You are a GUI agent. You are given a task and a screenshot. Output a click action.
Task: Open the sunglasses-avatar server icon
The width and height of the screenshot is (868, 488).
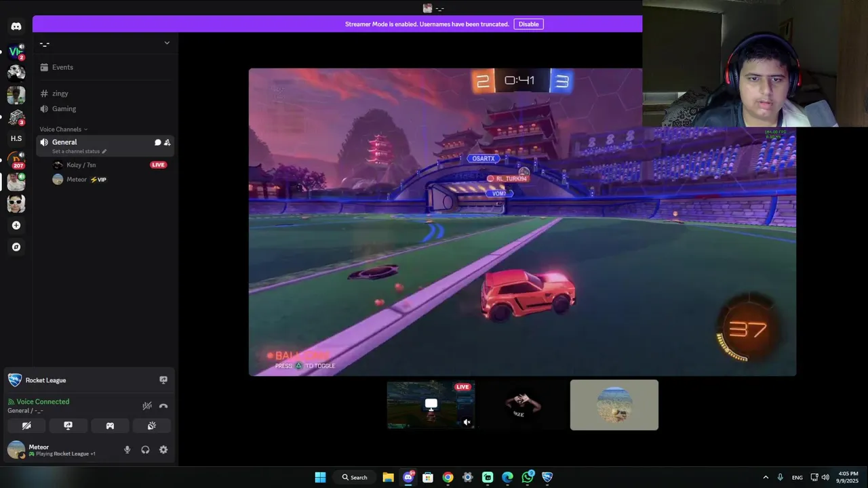(16, 203)
